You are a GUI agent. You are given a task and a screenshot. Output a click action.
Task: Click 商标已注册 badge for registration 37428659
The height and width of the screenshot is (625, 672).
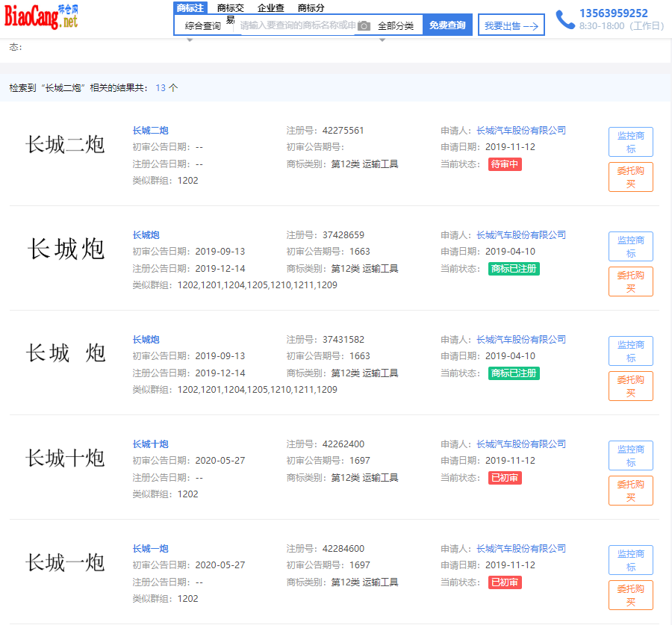click(x=514, y=269)
